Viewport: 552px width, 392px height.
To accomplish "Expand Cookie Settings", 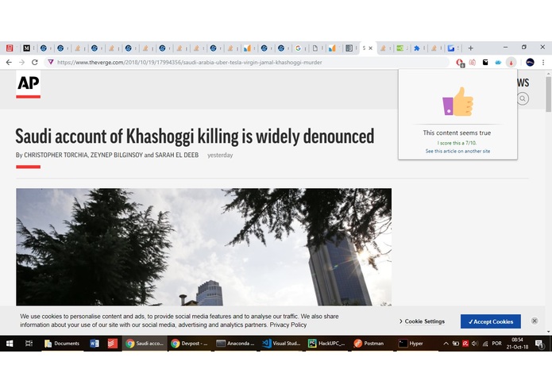I will click(x=422, y=321).
